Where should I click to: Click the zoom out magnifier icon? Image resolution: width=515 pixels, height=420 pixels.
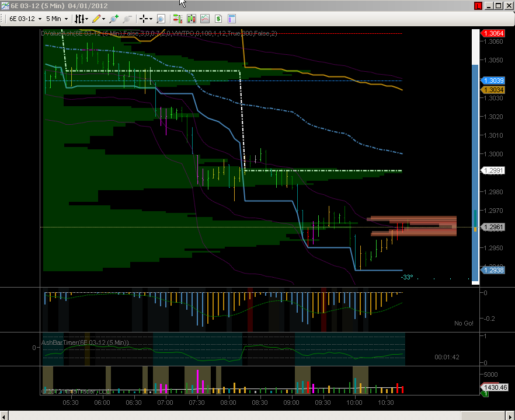click(127, 19)
